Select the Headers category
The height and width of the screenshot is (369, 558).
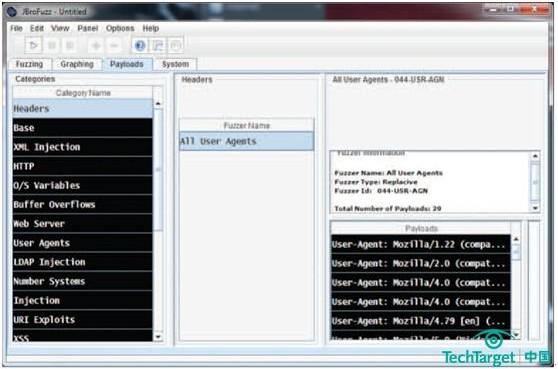pos(83,109)
